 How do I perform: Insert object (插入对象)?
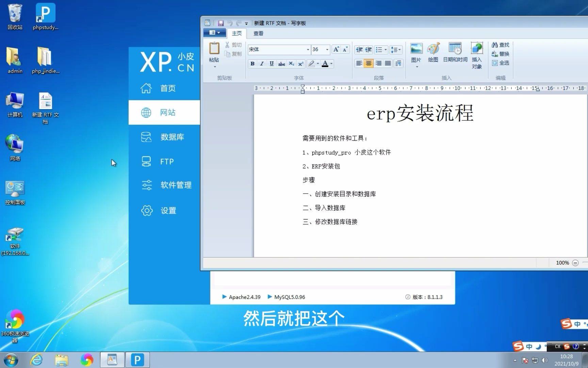477,56
